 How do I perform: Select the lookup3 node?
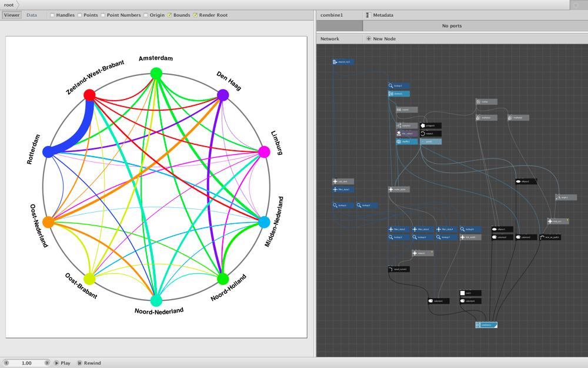click(399, 237)
